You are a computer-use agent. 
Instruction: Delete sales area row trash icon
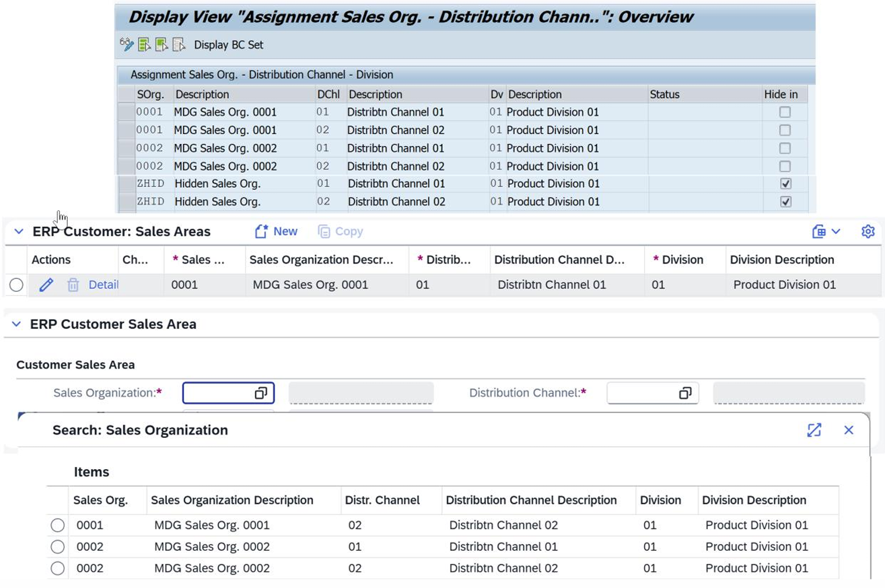73,284
